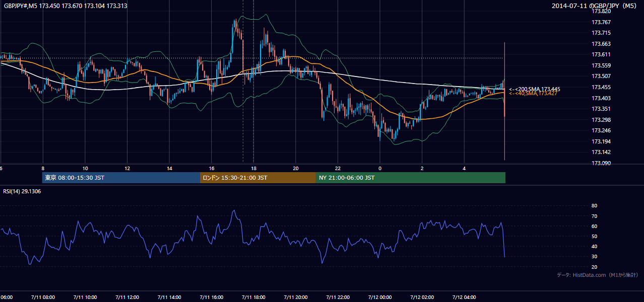644x302 pixels.
Task: Select the NY 21:00-06:00 JST session bar
Action: point(411,178)
